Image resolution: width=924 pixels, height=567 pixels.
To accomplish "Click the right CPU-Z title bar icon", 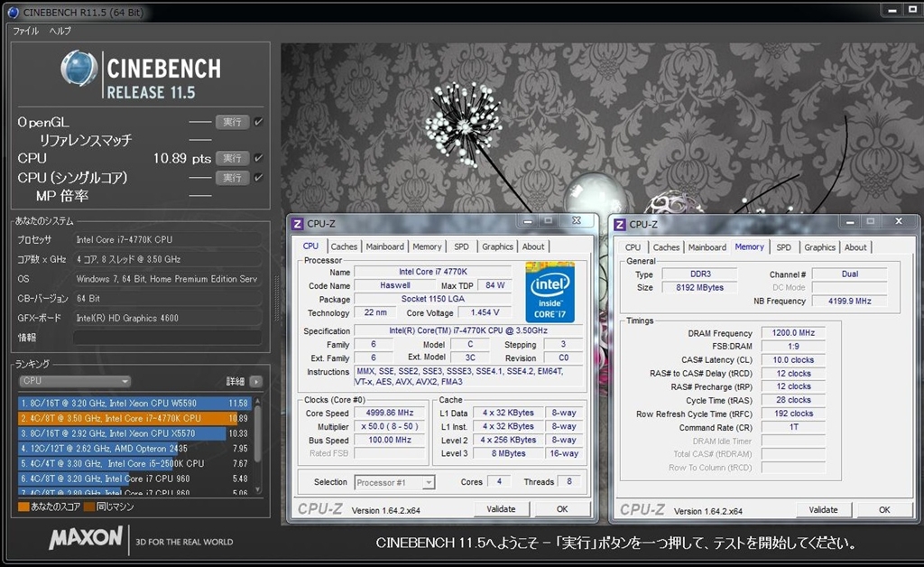I will (621, 224).
